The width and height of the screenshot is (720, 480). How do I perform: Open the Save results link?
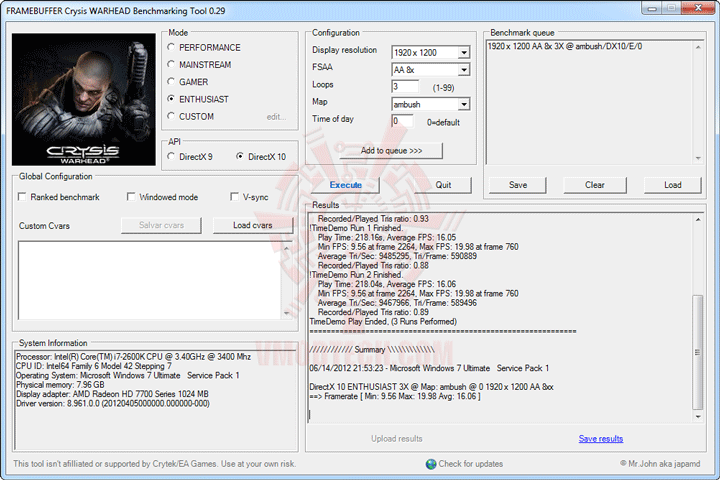(x=601, y=439)
